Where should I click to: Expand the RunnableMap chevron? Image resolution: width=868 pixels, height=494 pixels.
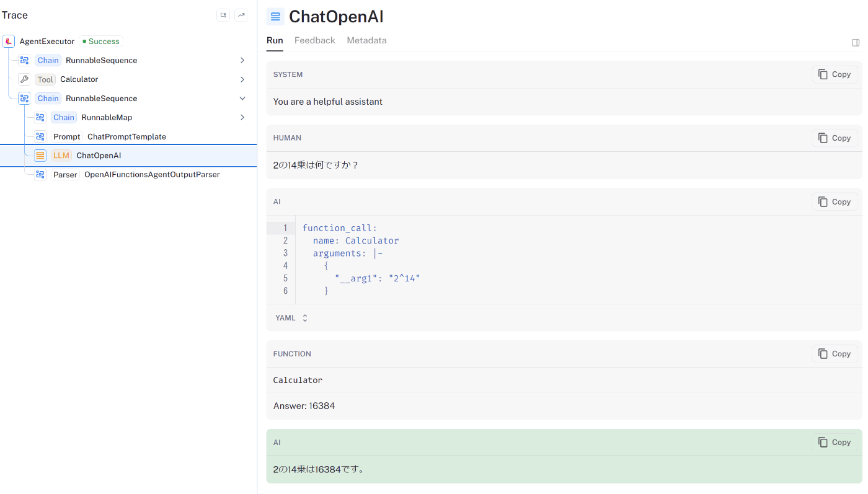(x=242, y=117)
